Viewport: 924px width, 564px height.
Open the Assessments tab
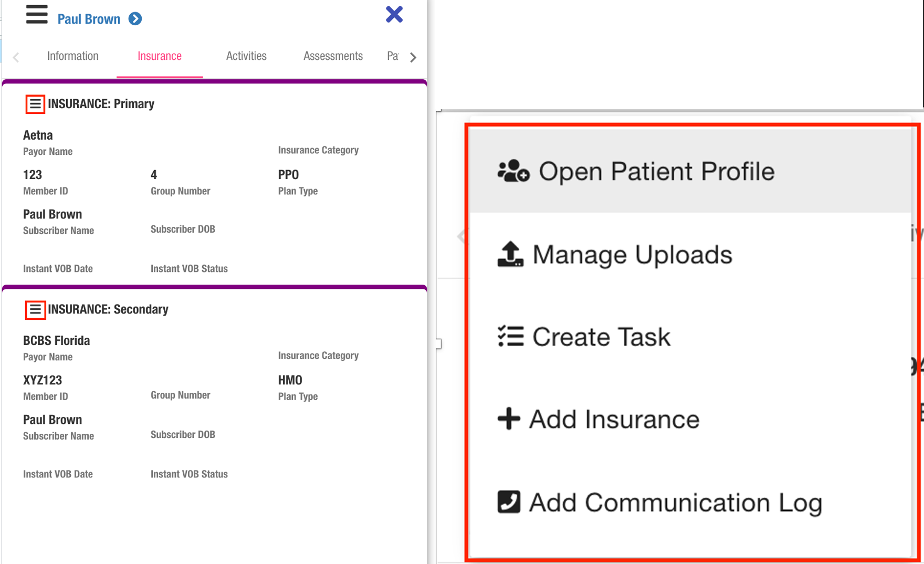(333, 56)
